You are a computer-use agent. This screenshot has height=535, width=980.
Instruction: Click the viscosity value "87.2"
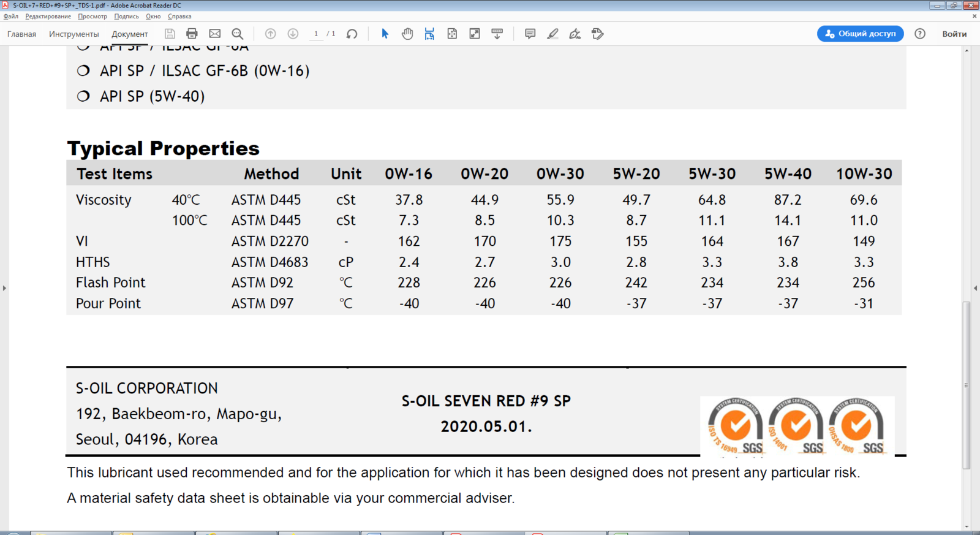[788, 200]
